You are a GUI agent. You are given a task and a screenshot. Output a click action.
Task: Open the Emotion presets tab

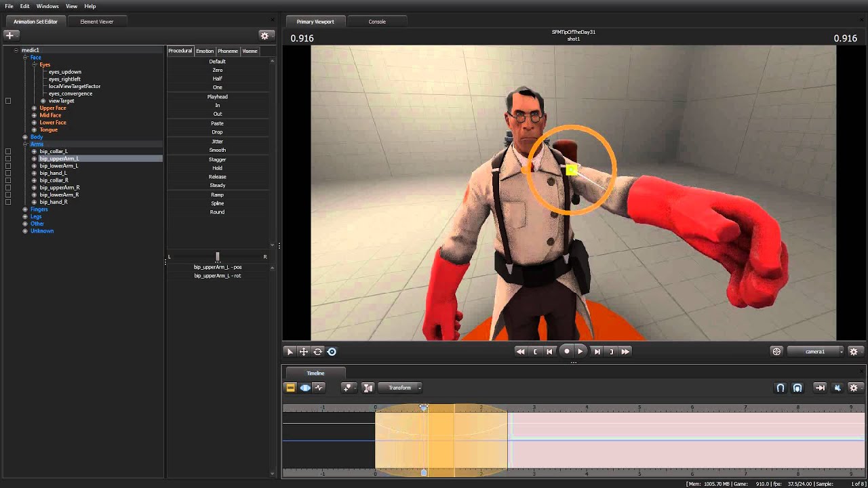click(205, 51)
